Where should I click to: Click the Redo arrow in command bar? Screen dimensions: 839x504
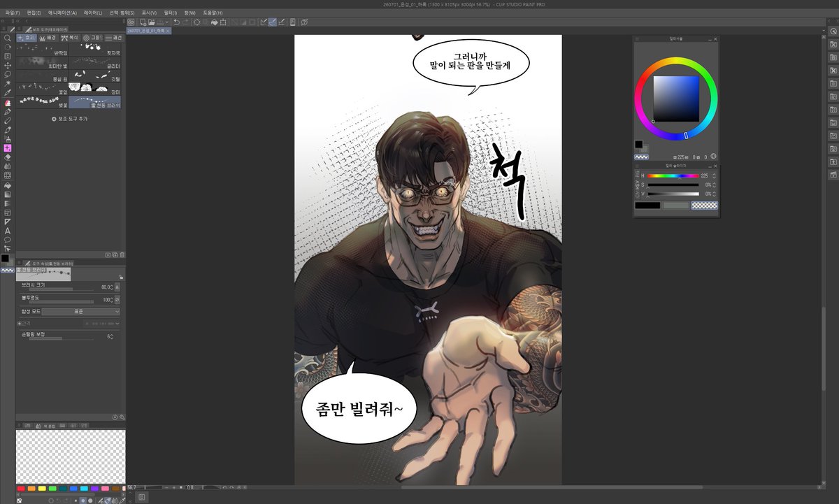pyautogui.click(x=186, y=22)
